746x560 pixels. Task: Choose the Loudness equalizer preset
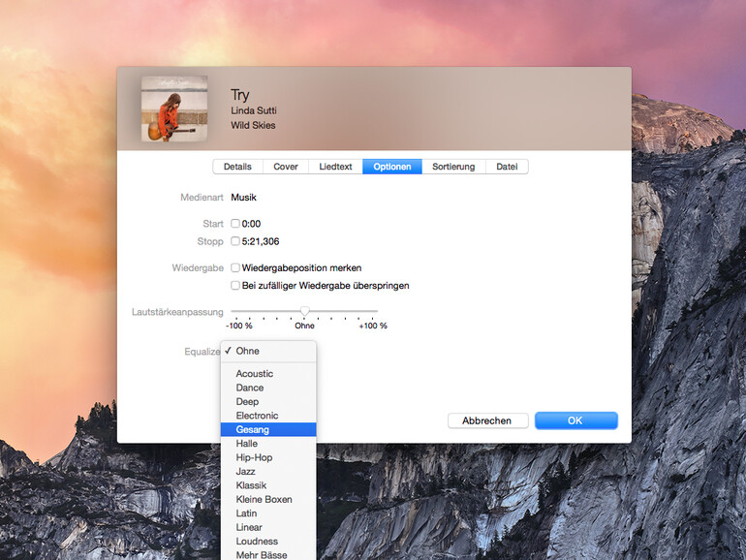(x=268, y=541)
